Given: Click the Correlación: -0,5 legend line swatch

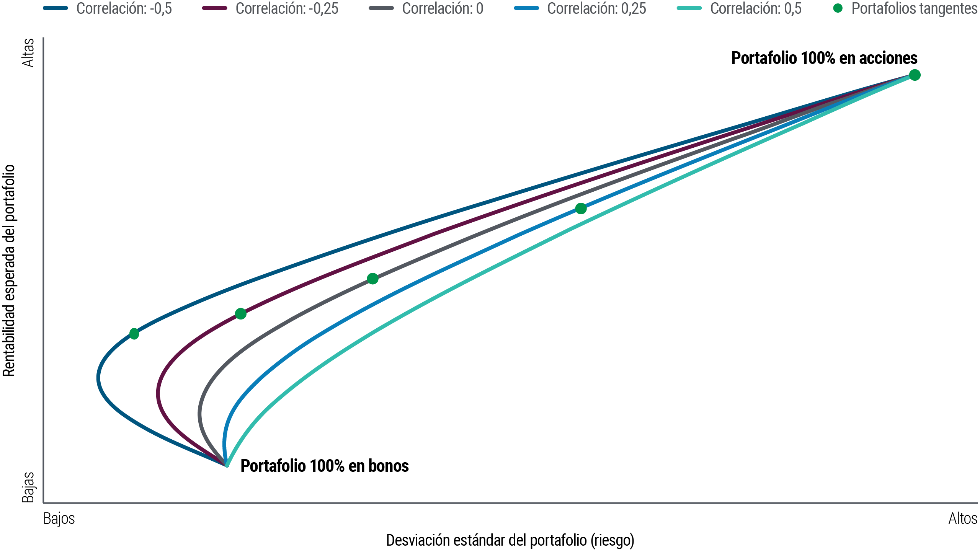Looking at the screenshot, I should pyautogui.click(x=56, y=8).
